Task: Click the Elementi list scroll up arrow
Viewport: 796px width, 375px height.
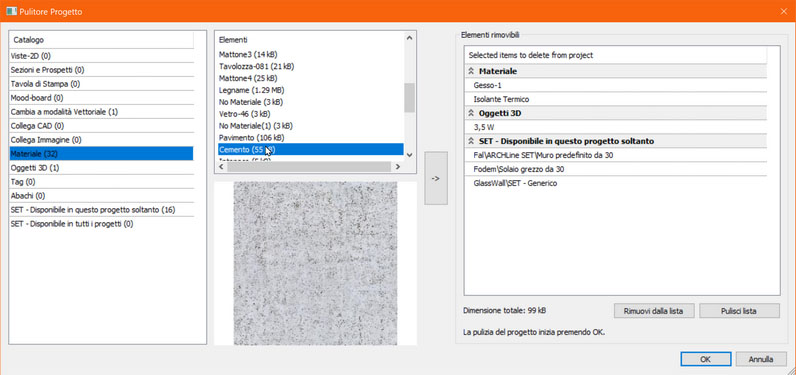Action: click(x=409, y=38)
